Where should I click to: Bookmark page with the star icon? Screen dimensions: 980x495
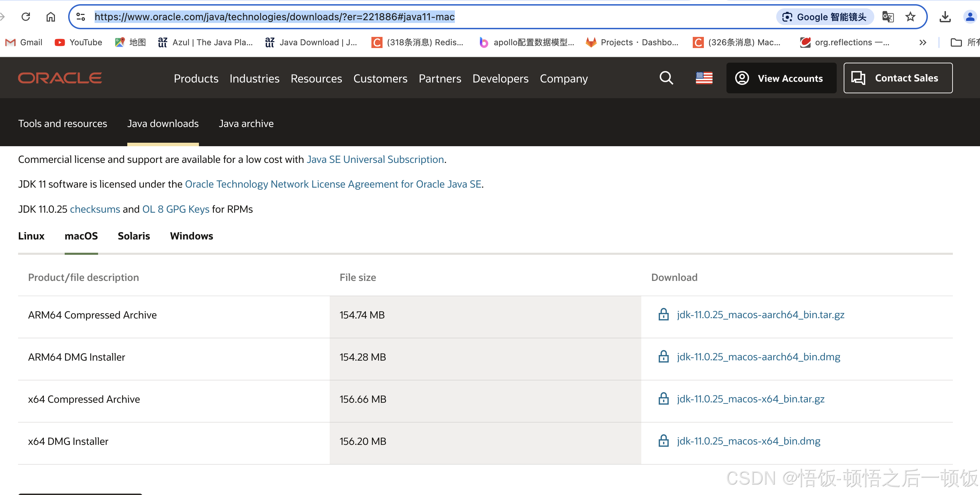click(x=910, y=17)
